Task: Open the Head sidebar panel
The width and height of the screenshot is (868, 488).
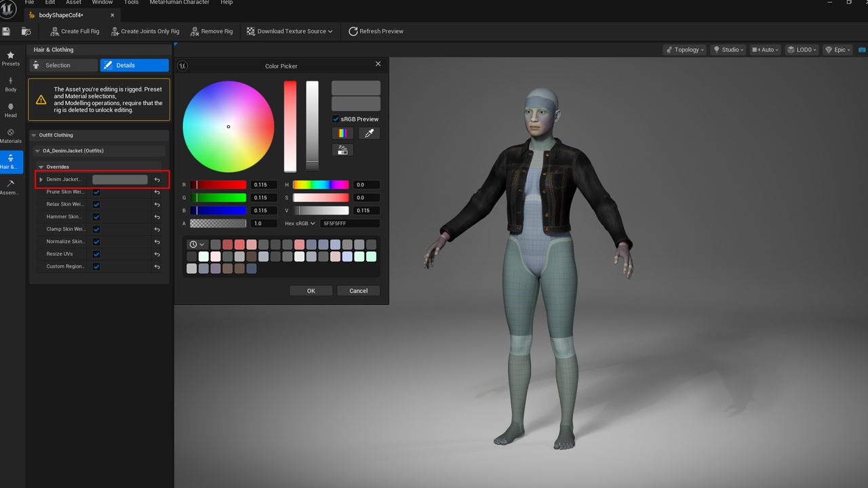Action: tap(11, 110)
